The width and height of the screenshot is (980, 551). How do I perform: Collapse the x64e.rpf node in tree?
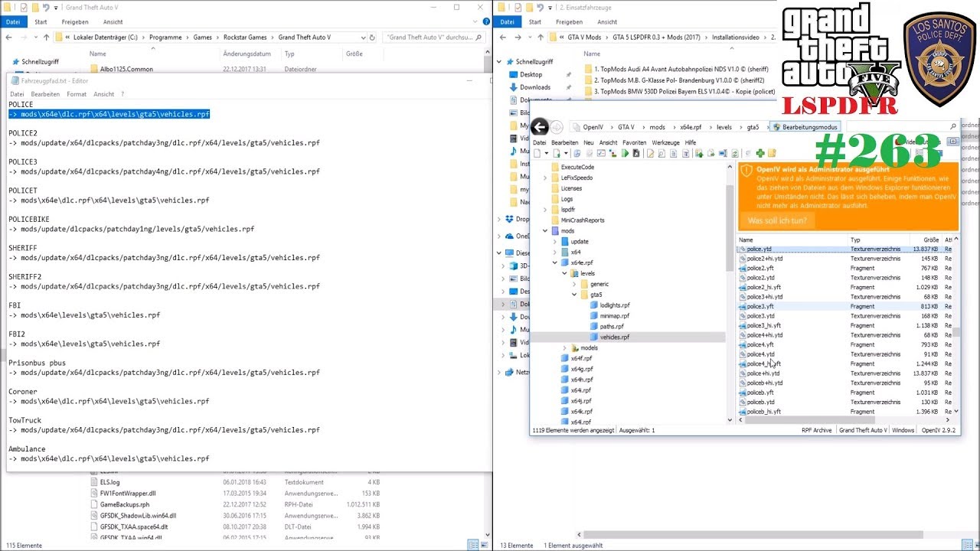tap(555, 262)
